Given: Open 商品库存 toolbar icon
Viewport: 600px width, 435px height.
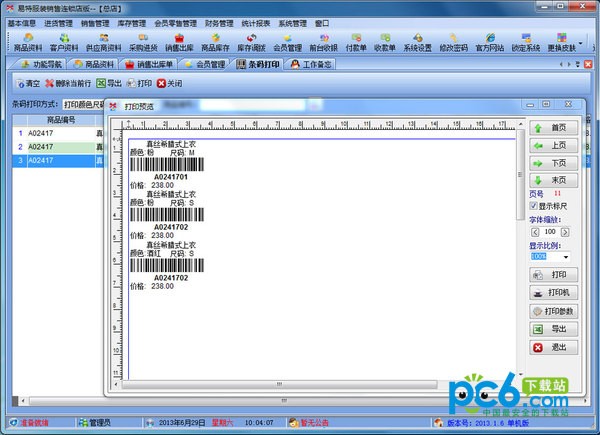Looking at the screenshot, I should [x=215, y=42].
